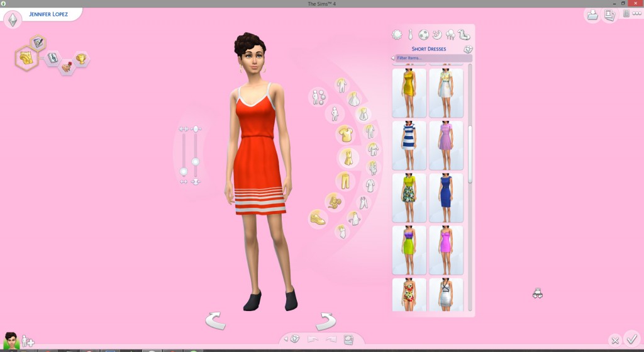Select the yellow aspiration scroll hexagon
644x352 pixels.
(x=26, y=59)
